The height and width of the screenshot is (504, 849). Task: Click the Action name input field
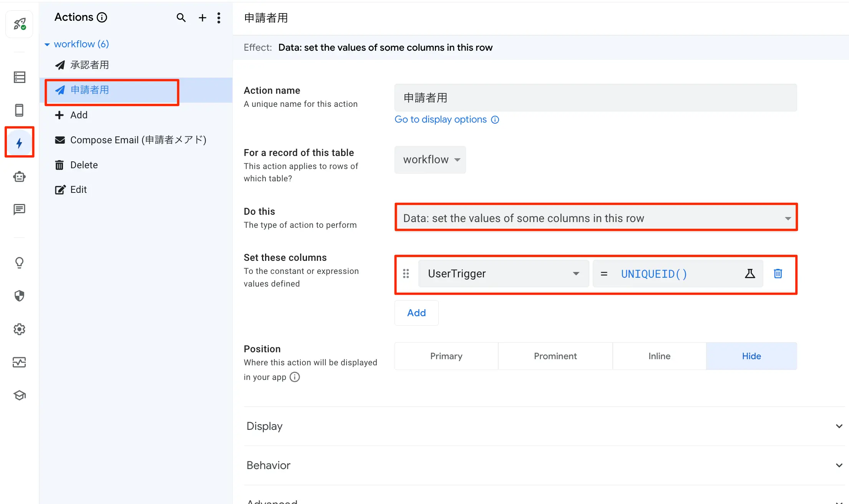(x=595, y=98)
